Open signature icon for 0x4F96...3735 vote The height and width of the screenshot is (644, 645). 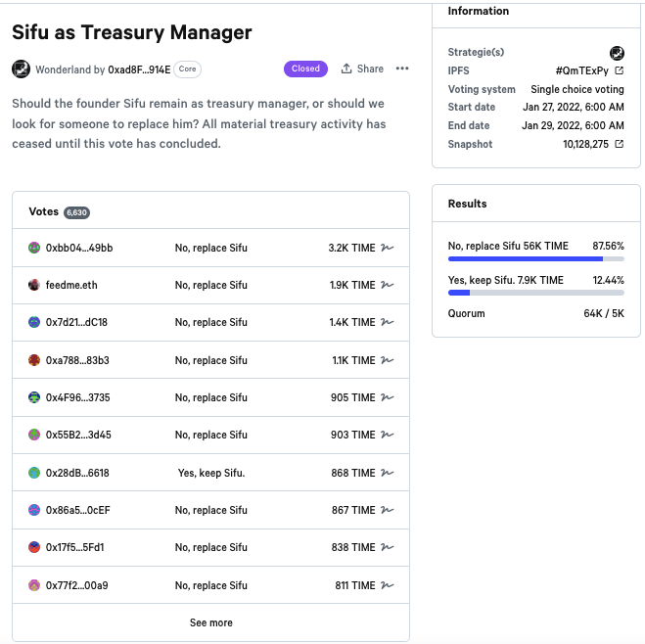(x=387, y=397)
